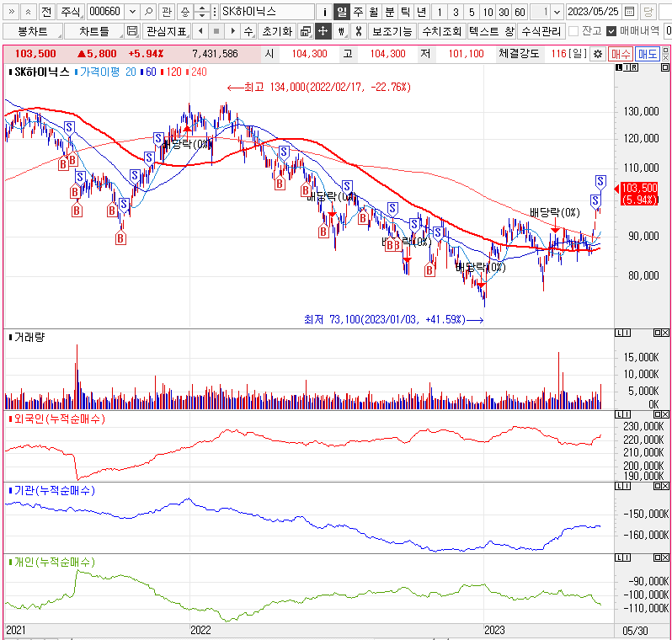The height and width of the screenshot is (640, 672).
Task: Click the previous left-triangle playback arrow
Action: 200,31
